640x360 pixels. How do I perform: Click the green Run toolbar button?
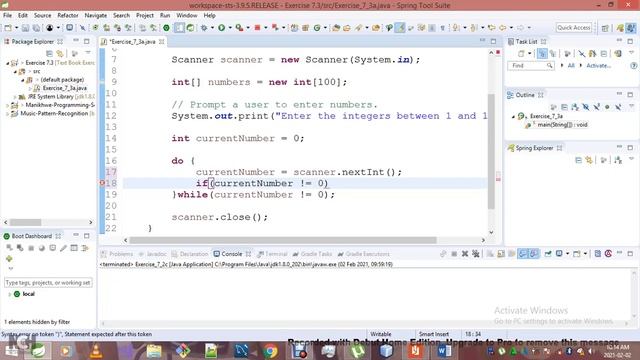click(x=222, y=28)
